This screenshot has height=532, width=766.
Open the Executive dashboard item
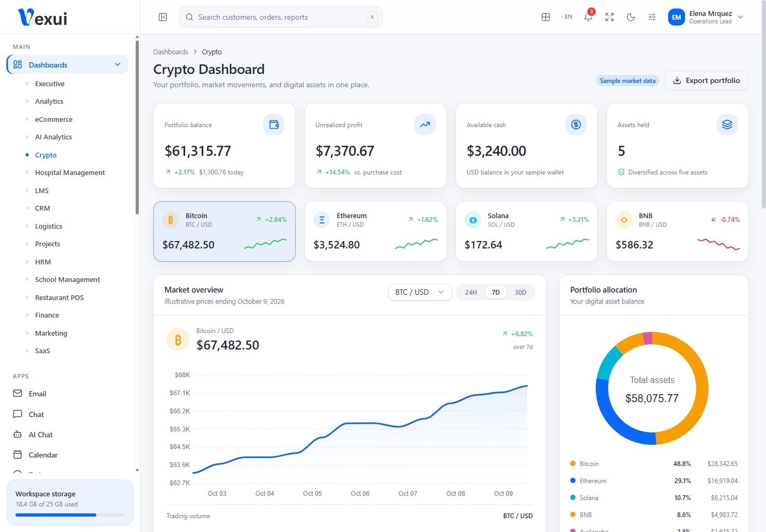pyautogui.click(x=49, y=84)
